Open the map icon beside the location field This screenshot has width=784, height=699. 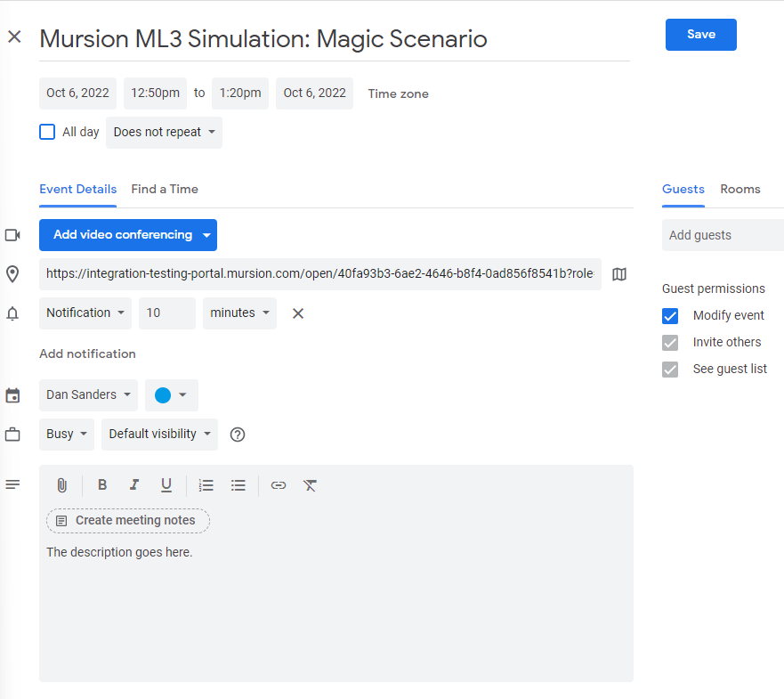point(619,274)
